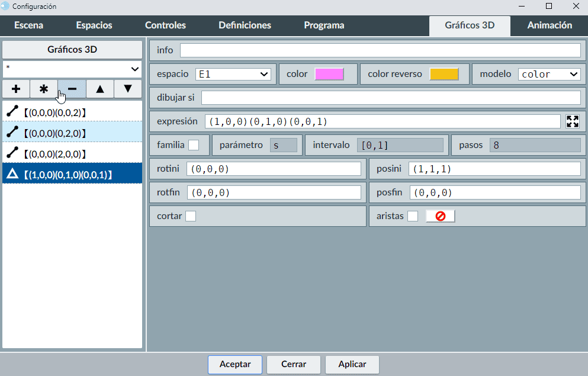This screenshot has height=376, width=588.
Task: Open the expanded editor for the expresión field
Action: [572, 121]
